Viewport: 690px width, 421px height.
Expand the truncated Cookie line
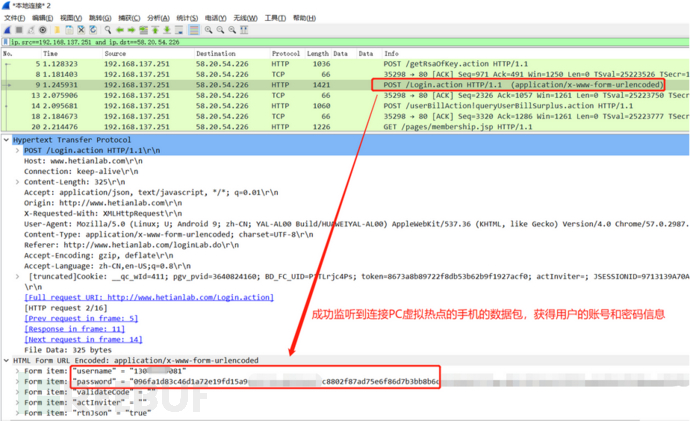[17, 277]
